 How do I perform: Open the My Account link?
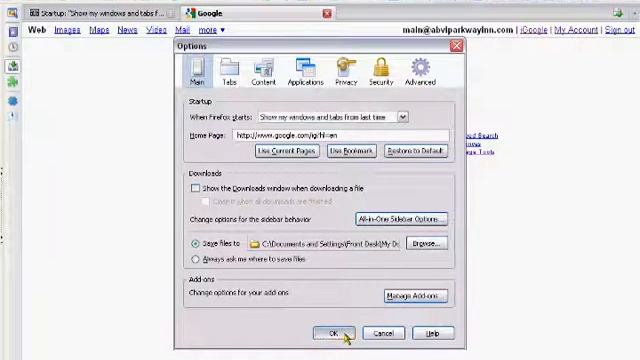(576, 30)
